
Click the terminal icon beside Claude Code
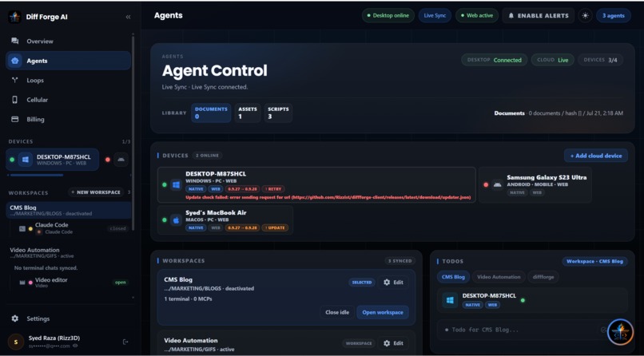22,229
